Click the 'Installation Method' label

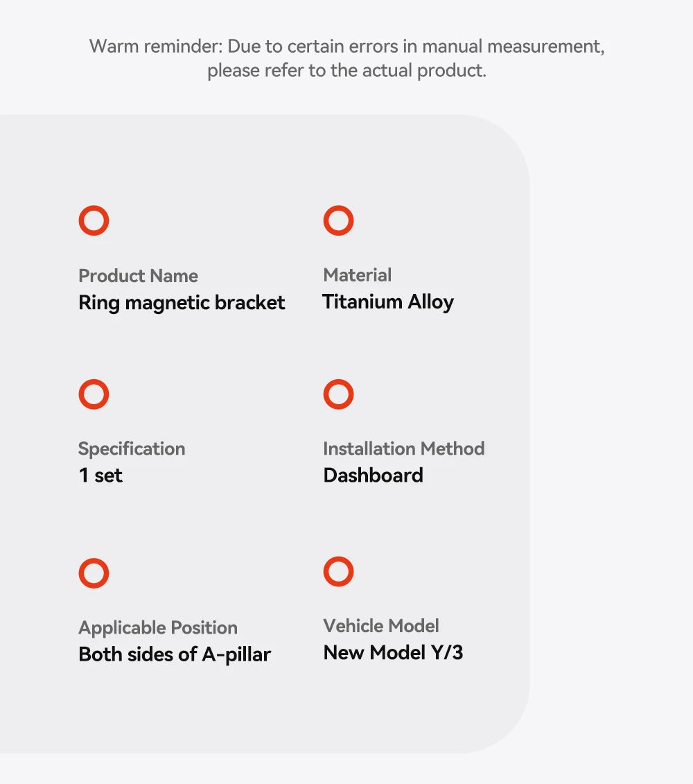(x=403, y=448)
